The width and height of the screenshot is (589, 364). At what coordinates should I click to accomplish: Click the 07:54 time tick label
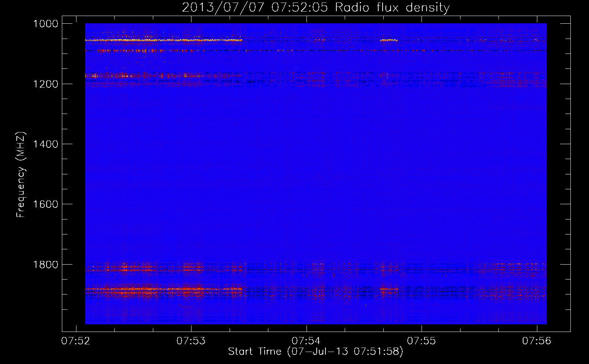click(x=306, y=341)
